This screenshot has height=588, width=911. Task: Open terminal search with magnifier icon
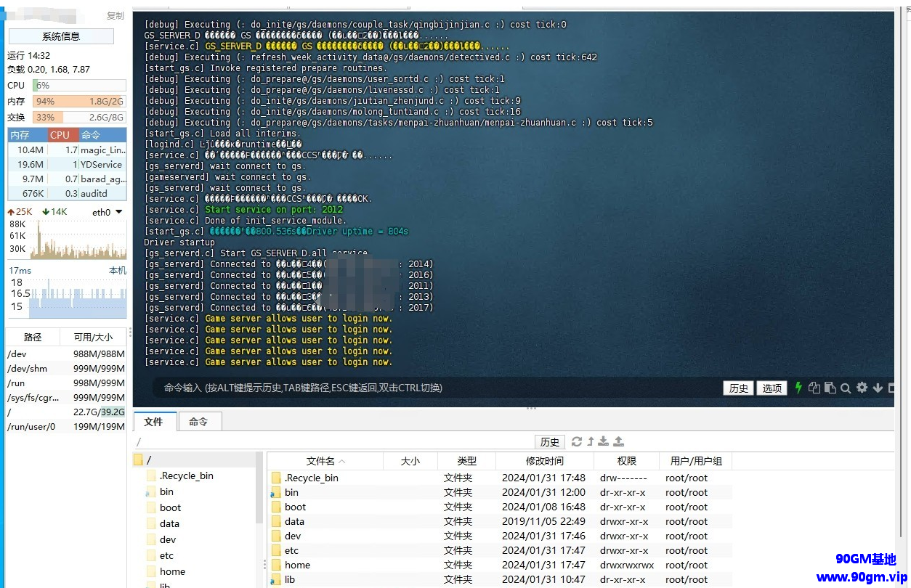coord(846,388)
